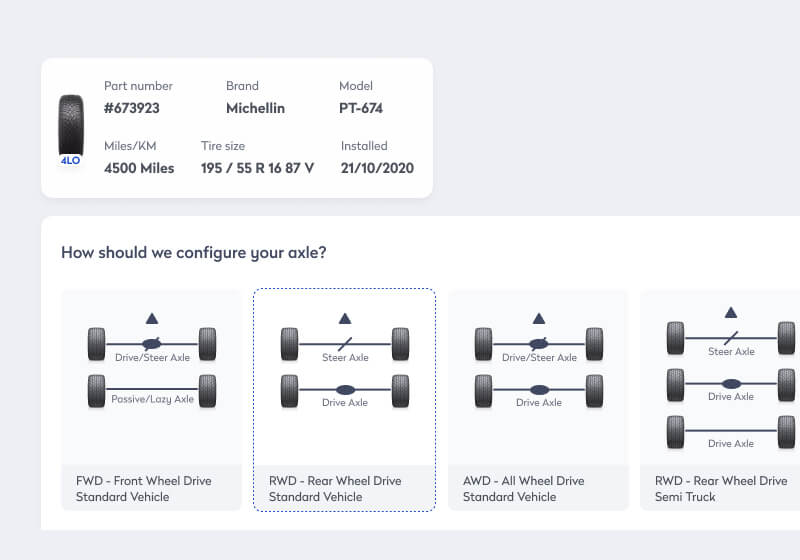Image resolution: width=800 pixels, height=560 pixels.
Task: Click part number #673923
Action: pos(132,108)
